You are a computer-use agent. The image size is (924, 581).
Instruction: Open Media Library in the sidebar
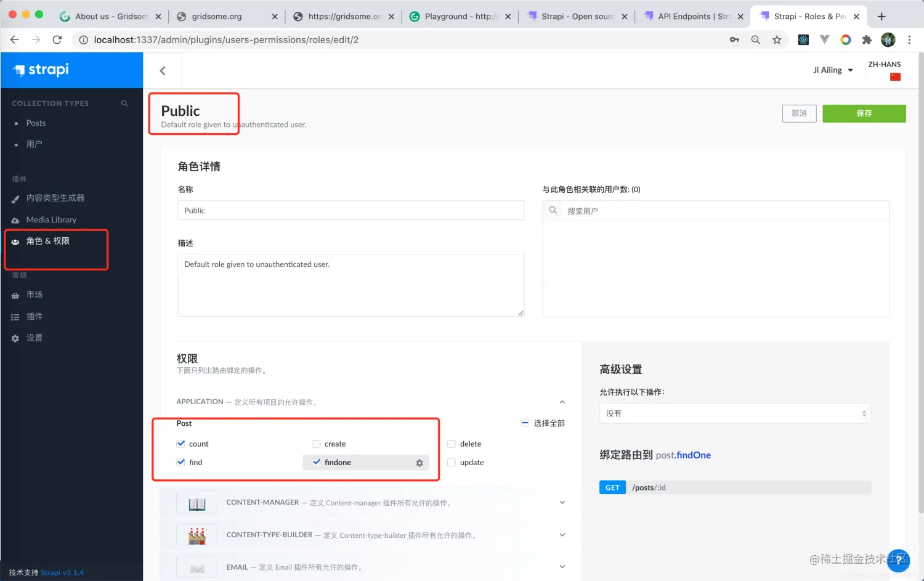[51, 220]
